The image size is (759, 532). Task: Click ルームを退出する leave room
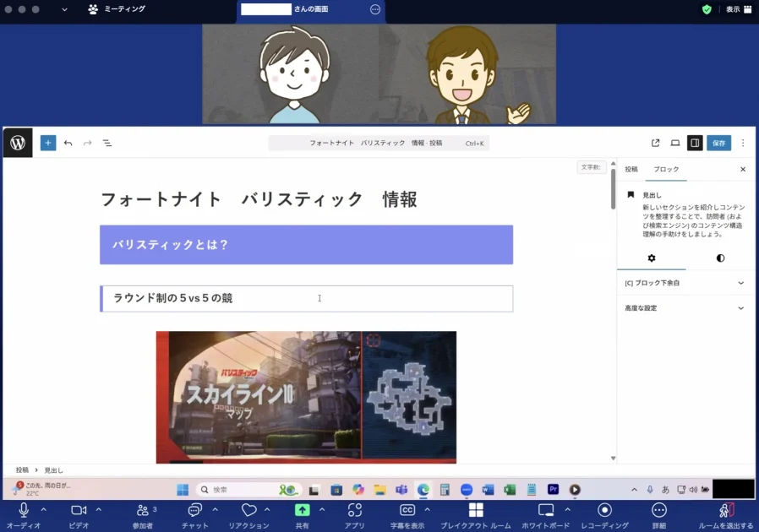coord(726,516)
